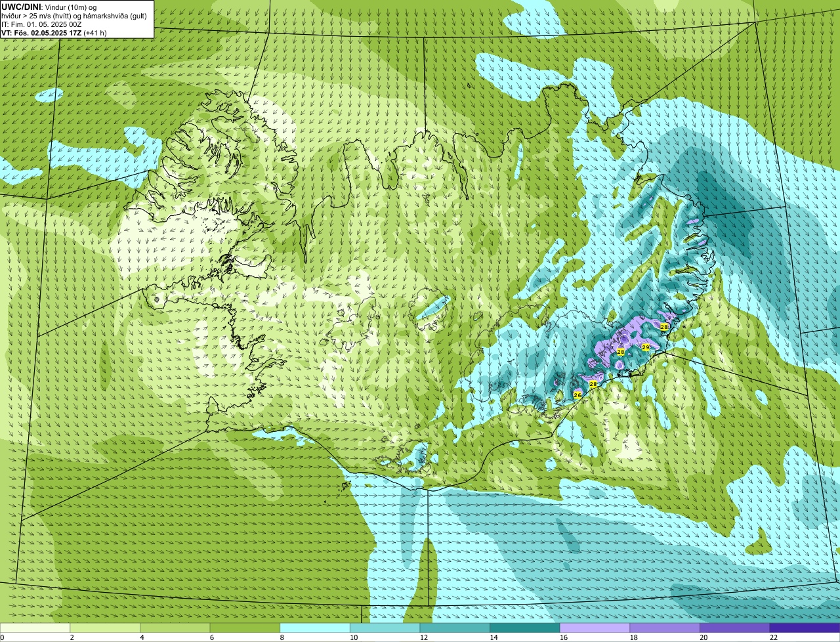Click the legend tick label 12

point(424,637)
